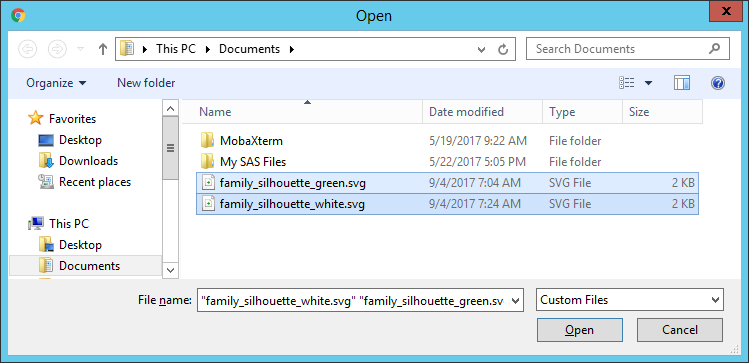Select This PC in the address breadcrumb
Screen dimensions: 749x363
176,49
